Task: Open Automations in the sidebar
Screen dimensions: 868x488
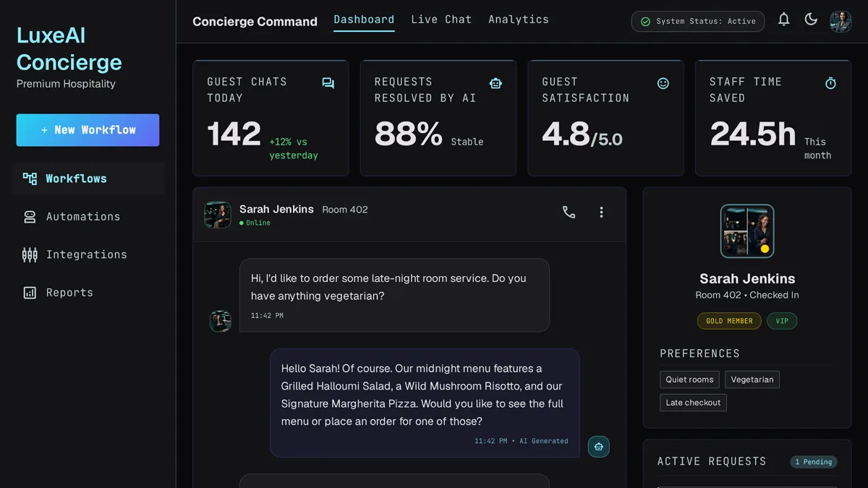Action: click(x=88, y=217)
